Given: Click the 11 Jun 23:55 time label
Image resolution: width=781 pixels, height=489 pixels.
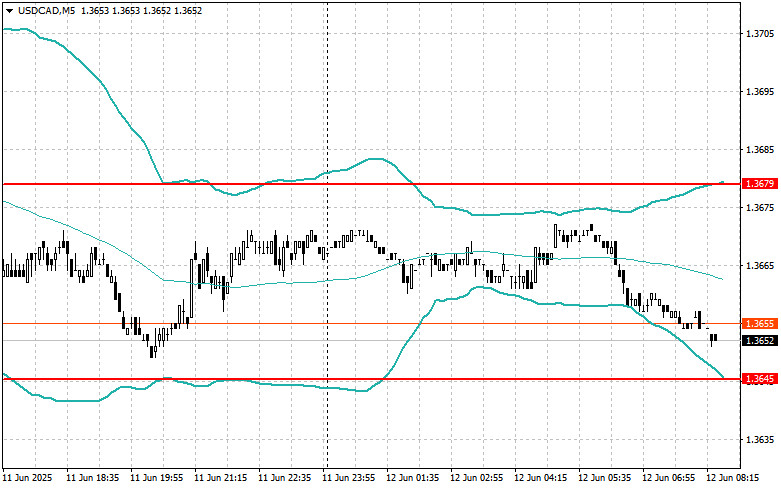Looking at the screenshot, I should 349,478.
